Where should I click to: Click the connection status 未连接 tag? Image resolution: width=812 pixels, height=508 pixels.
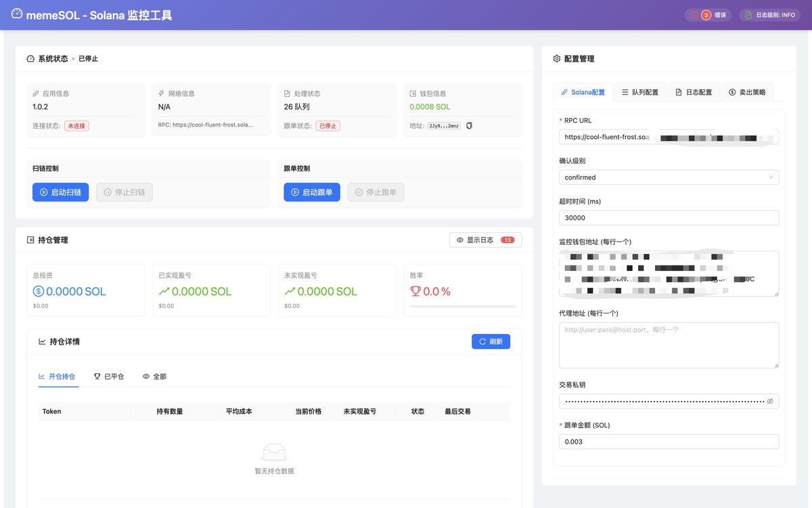[x=76, y=126]
